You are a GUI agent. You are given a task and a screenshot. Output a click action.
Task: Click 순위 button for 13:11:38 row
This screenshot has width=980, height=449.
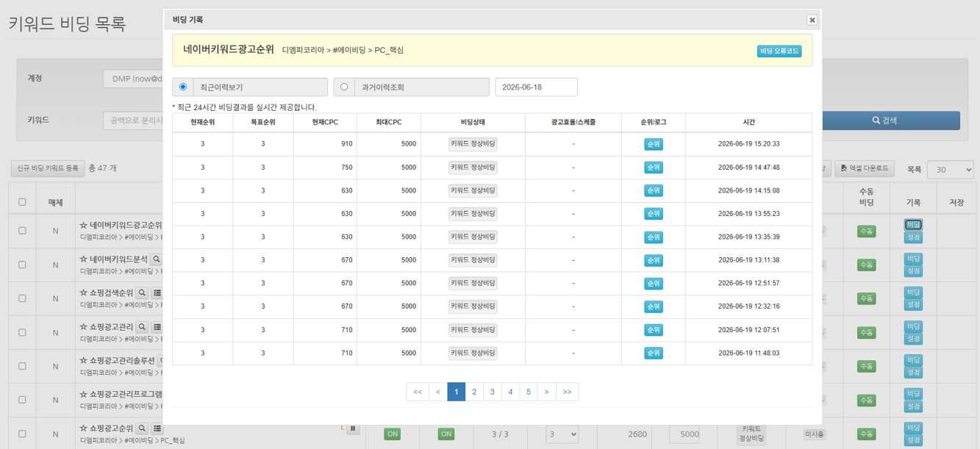(x=654, y=260)
